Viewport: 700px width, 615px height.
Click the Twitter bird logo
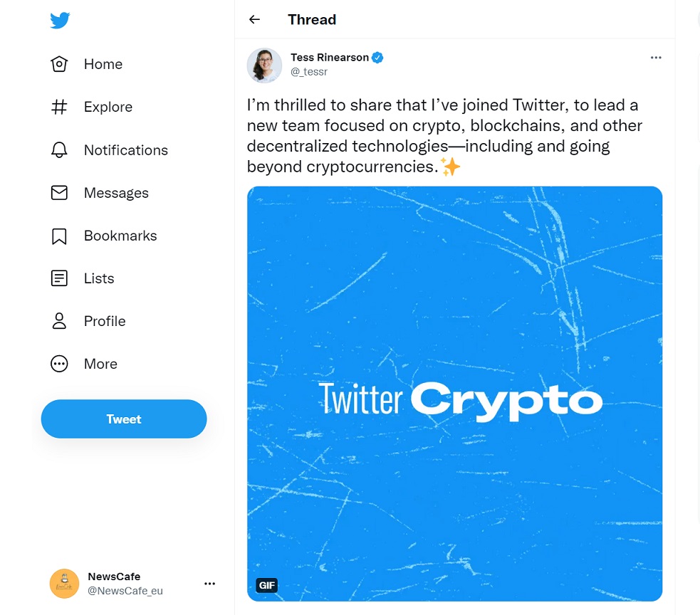tap(60, 21)
